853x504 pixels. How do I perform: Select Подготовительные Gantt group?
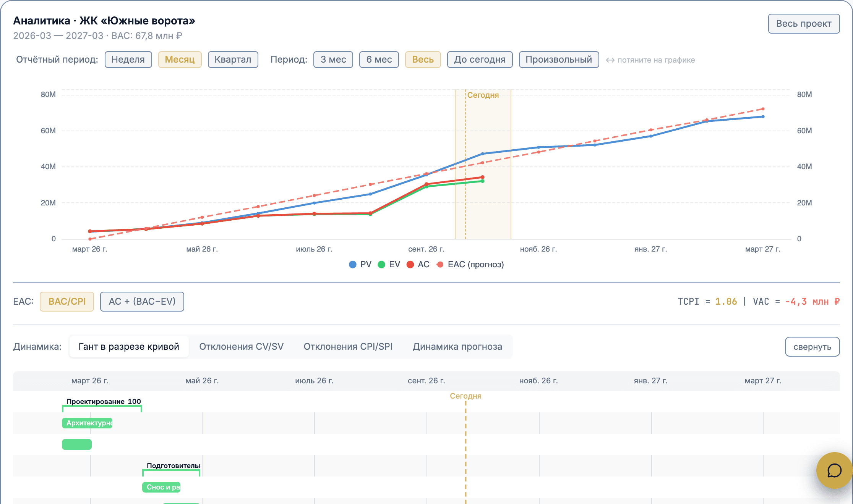click(x=171, y=469)
